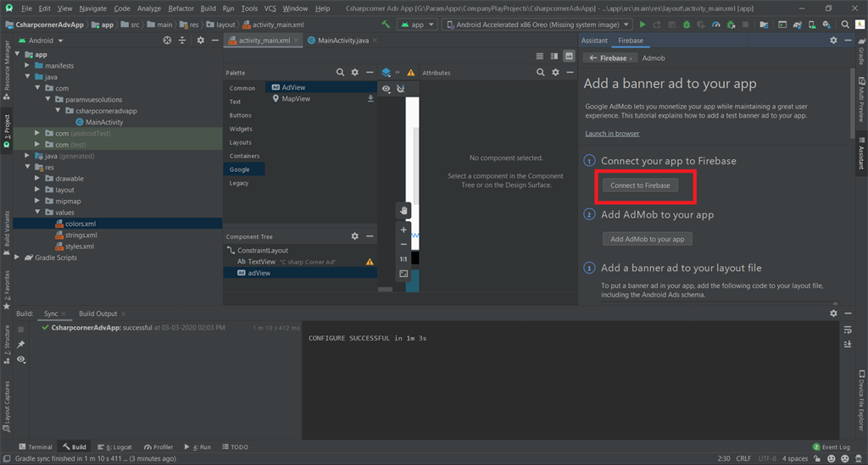Open Component Tree settings gear
868x465 pixels.
[355, 236]
